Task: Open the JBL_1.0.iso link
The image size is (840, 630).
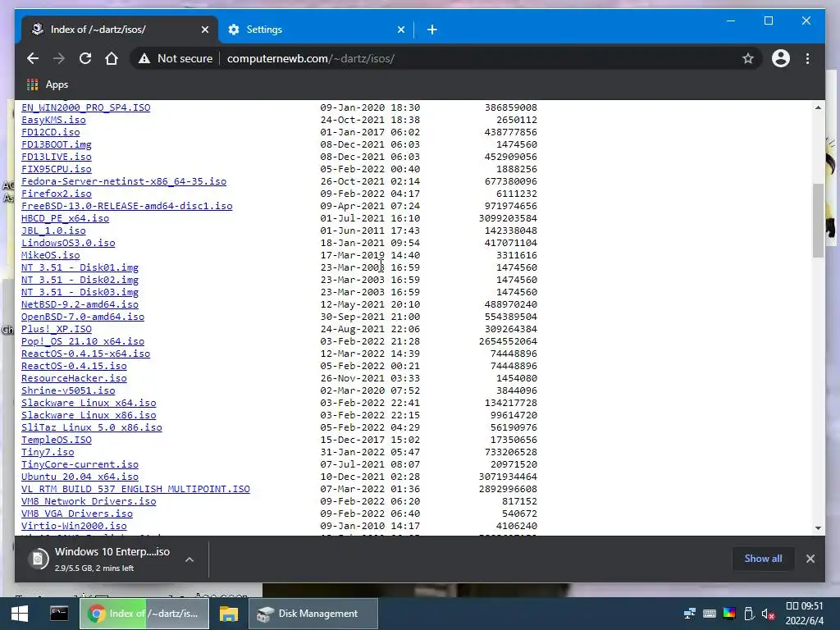Action: 53,231
